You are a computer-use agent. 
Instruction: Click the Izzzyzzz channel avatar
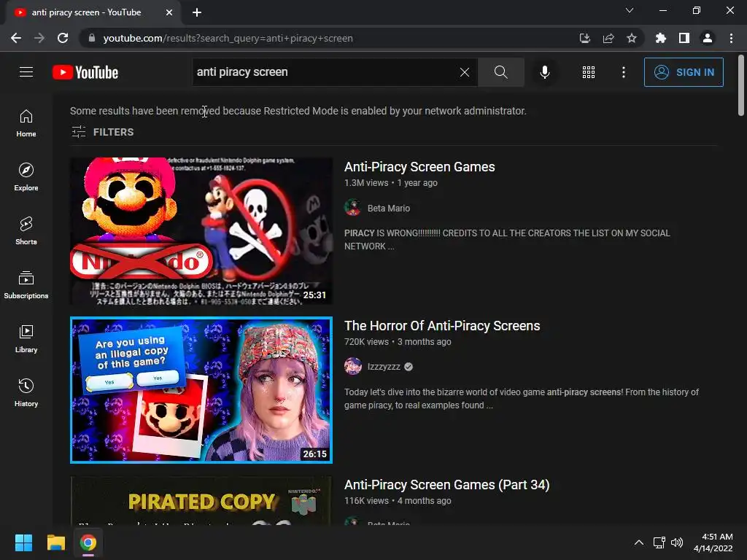point(352,366)
